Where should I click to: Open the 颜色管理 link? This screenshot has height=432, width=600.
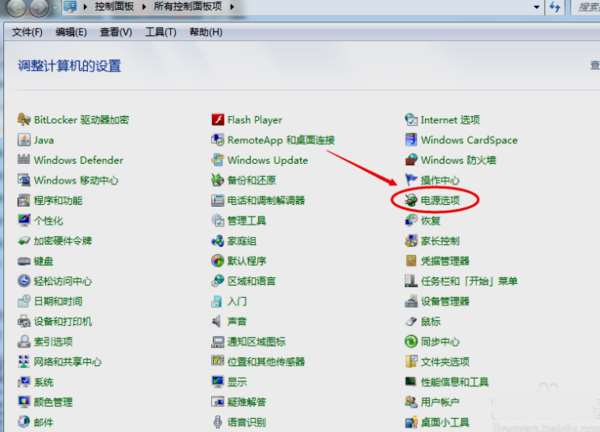coord(53,402)
